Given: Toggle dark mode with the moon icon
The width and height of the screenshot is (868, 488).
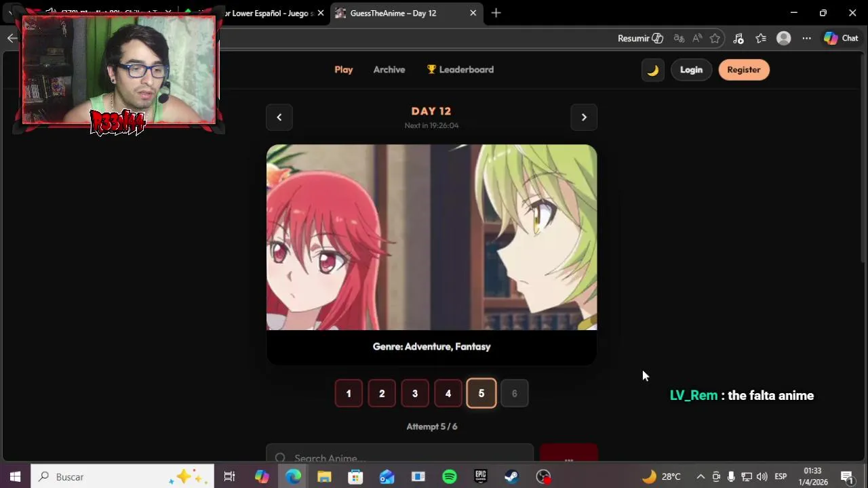Looking at the screenshot, I should [x=653, y=70].
